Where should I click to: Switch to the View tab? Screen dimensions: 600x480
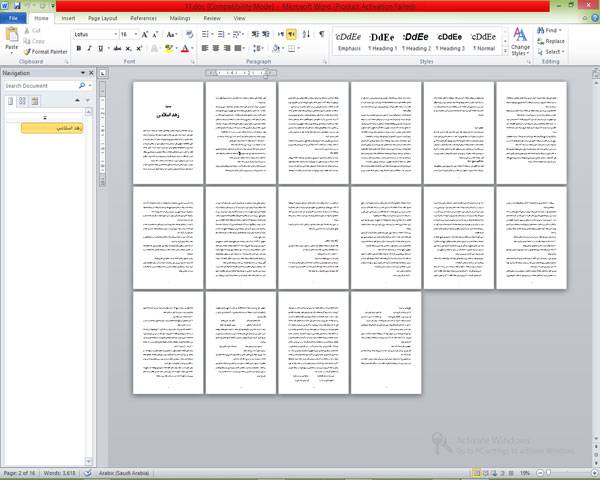(x=239, y=18)
